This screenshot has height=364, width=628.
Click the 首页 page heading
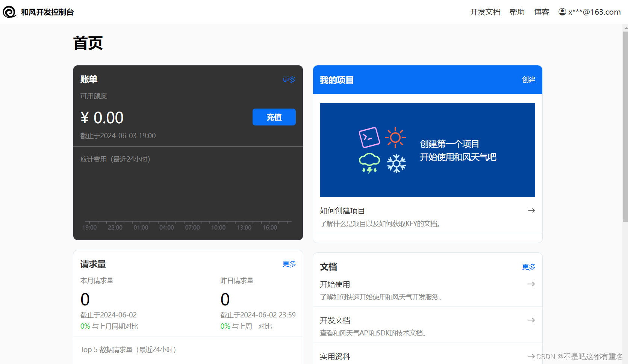pos(88,43)
